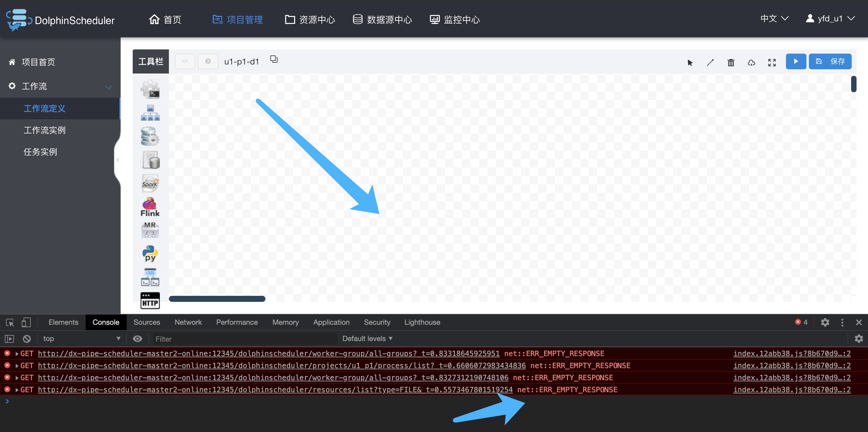868x432 pixels.
Task: Click the blue run play button
Action: (796, 61)
